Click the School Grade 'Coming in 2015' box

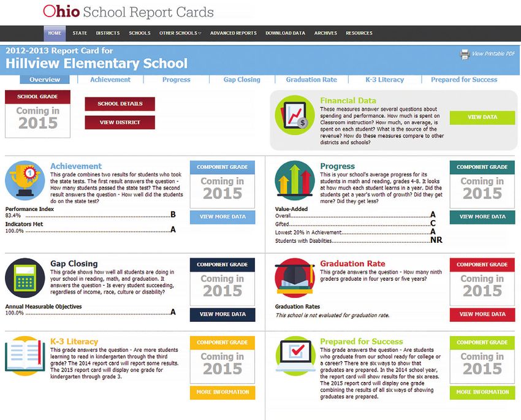tap(37, 121)
